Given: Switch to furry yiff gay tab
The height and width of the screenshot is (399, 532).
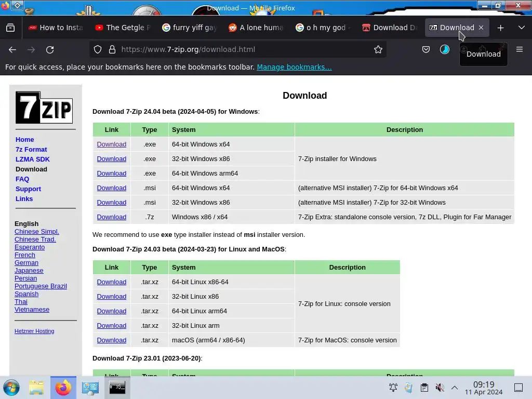Looking at the screenshot, I should coord(190,28).
